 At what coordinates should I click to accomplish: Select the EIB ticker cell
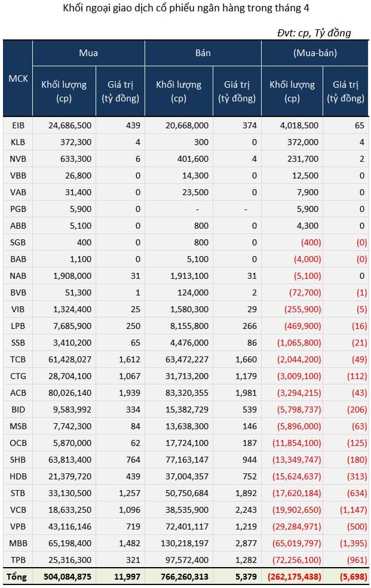coord(18,125)
